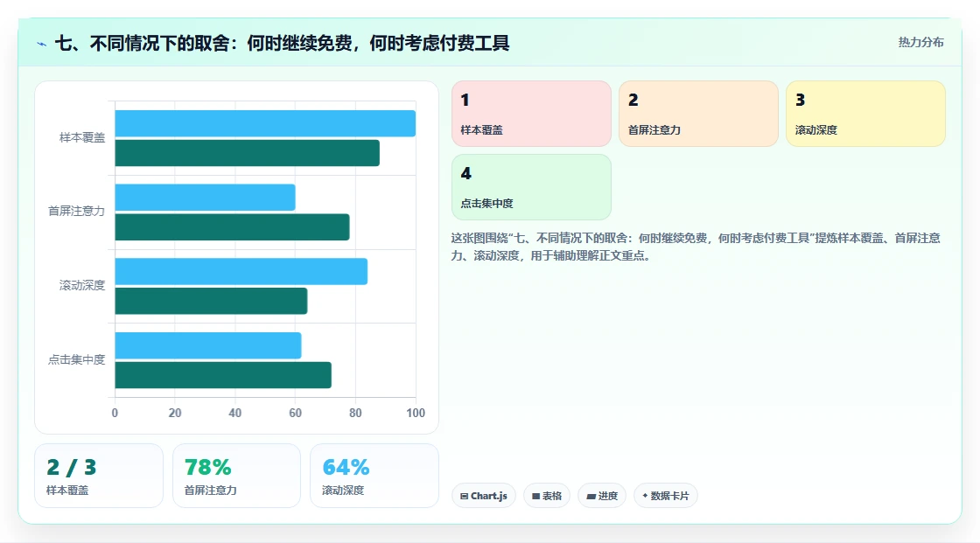
Task: Select card 3 滚动深度
Action: pyautogui.click(x=865, y=114)
